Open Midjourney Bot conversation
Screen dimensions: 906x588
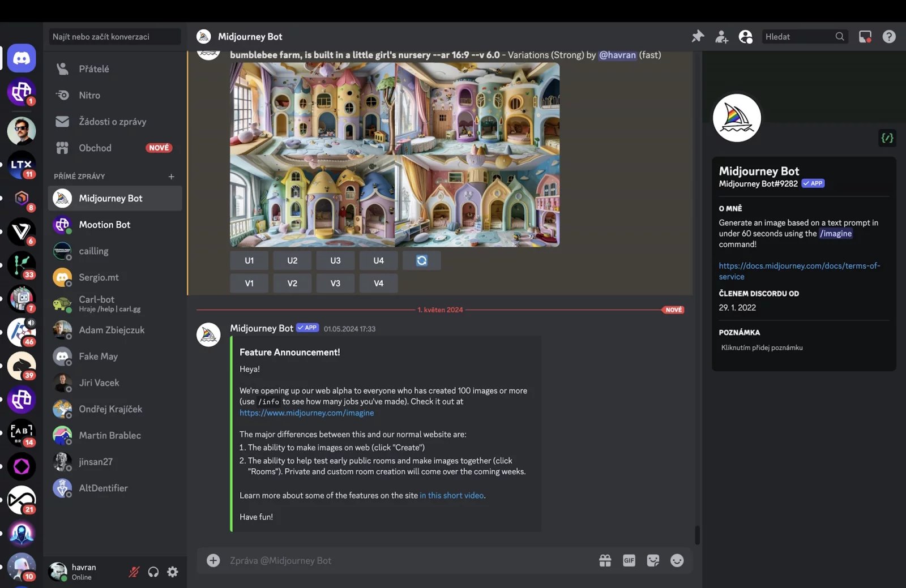tap(115, 199)
